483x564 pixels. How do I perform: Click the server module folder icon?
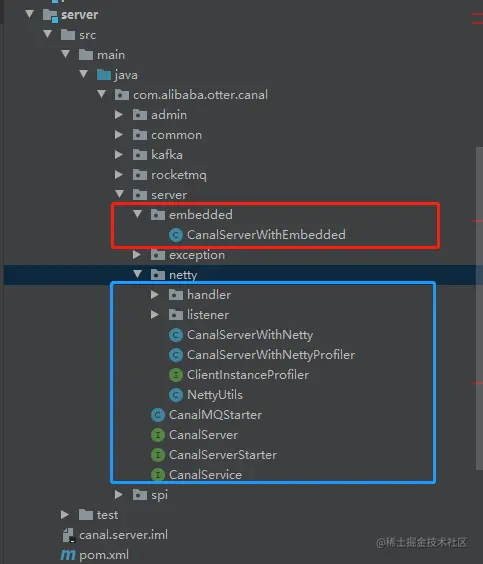coord(50,15)
